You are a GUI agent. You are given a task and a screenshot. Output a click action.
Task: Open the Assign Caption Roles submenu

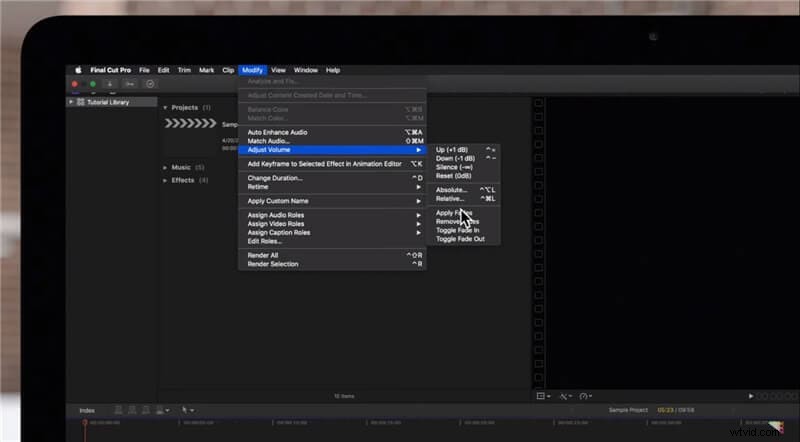pyautogui.click(x=332, y=232)
